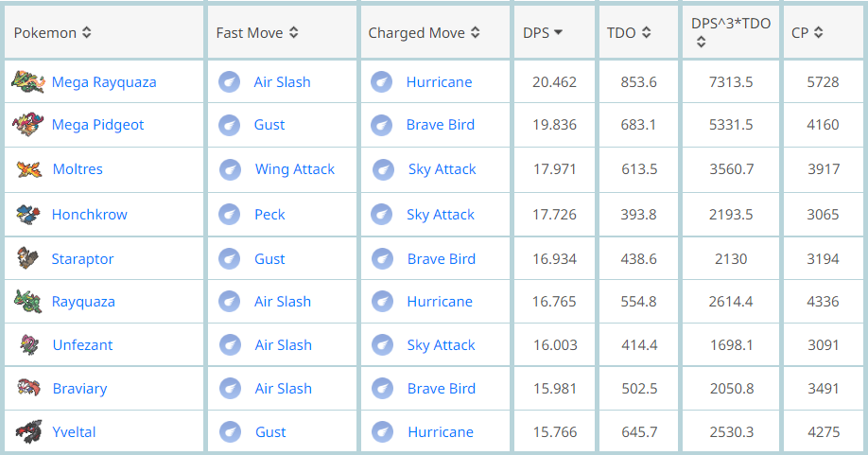Click the Flying-type icon beside Peck
This screenshot has width=868, height=455.
pos(229,214)
